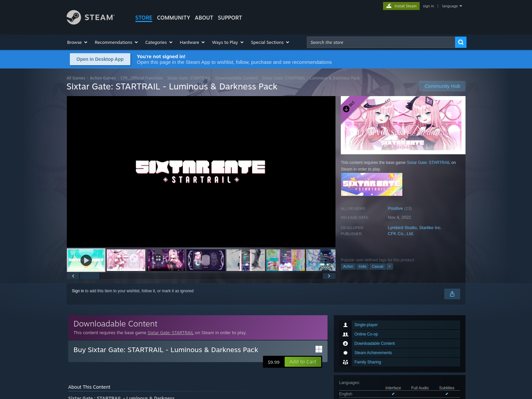Add the DLC pack to cart

[303, 362]
